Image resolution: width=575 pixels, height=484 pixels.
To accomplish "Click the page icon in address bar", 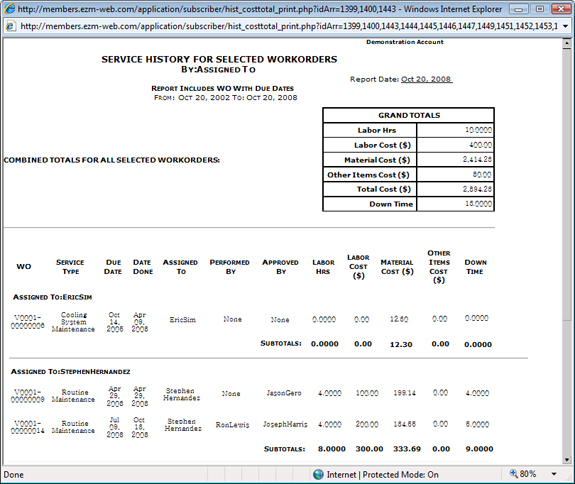I will click(x=10, y=26).
